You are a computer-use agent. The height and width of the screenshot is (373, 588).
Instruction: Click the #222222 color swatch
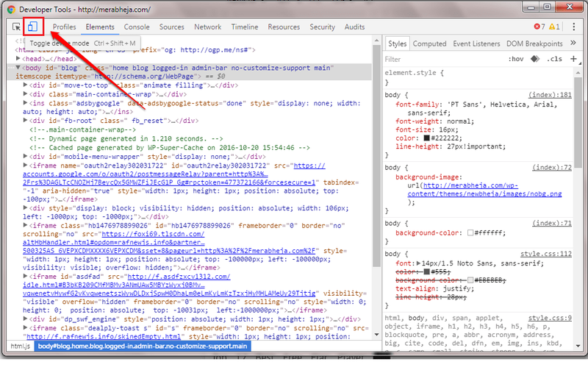(426, 138)
